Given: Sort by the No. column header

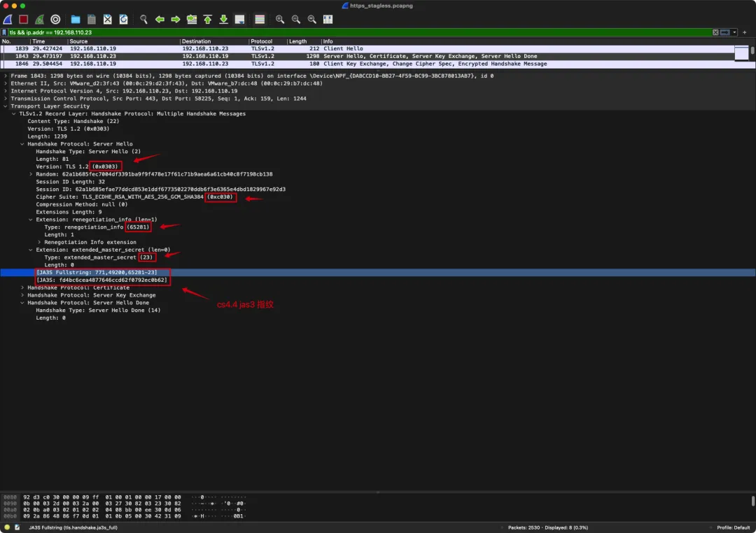Looking at the screenshot, I should click(15, 41).
